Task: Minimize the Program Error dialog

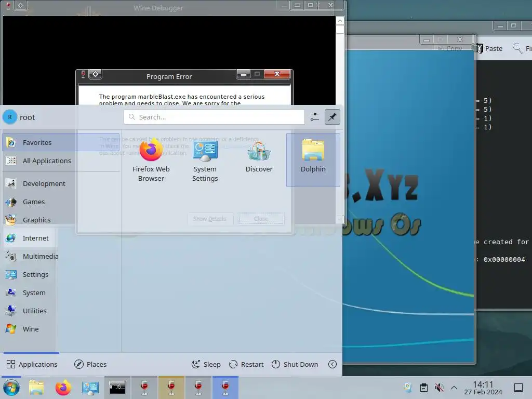Action: pyautogui.click(x=243, y=74)
